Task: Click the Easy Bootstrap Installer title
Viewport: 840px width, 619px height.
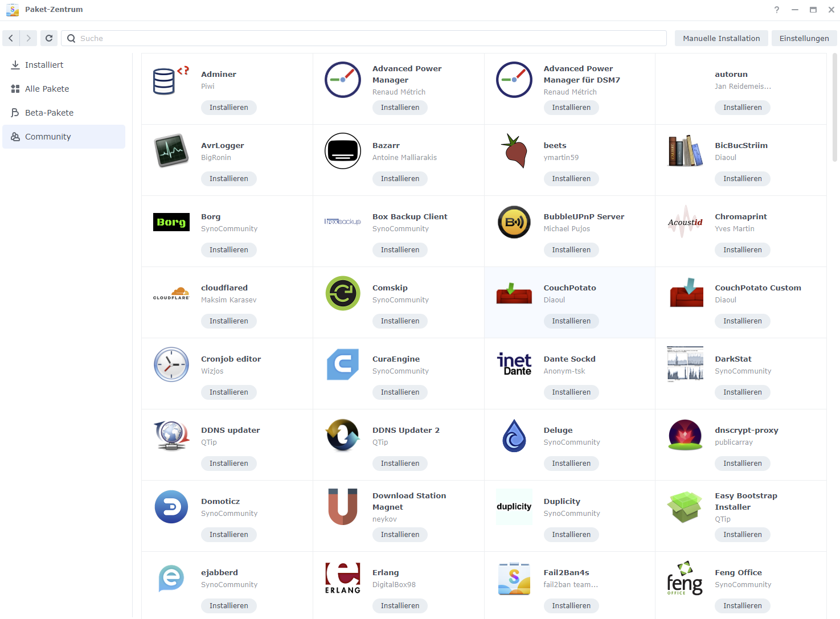Action: point(746,501)
